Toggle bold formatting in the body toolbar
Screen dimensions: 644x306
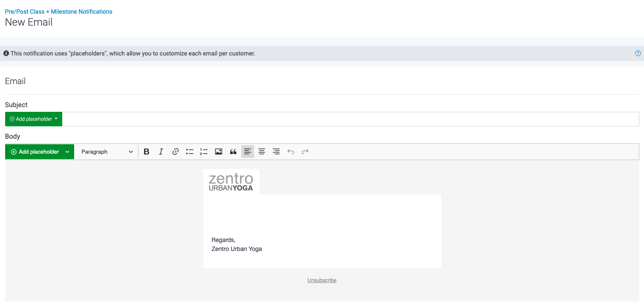pyautogui.click(x=147, y=152)
